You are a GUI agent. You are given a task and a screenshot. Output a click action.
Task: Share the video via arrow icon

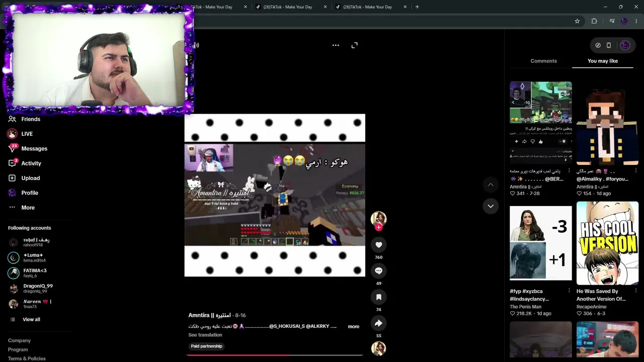pyautogui.click(x=379, y=323)
